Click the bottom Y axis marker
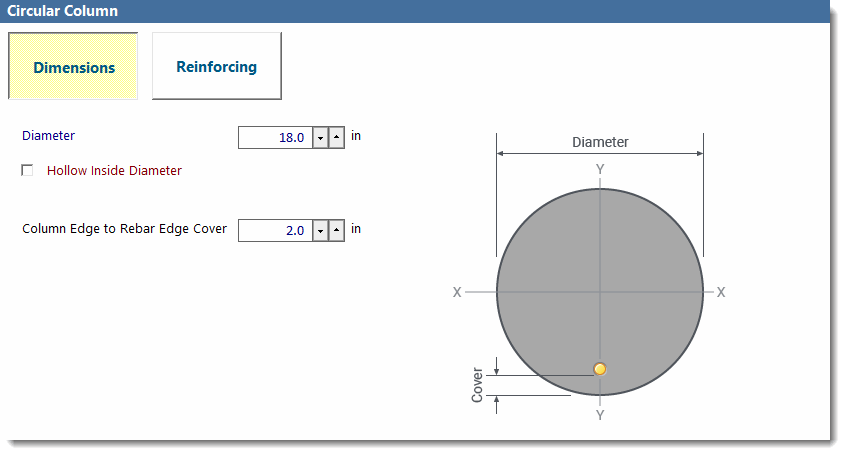845x455 pixels. click(x=600, y=414)
